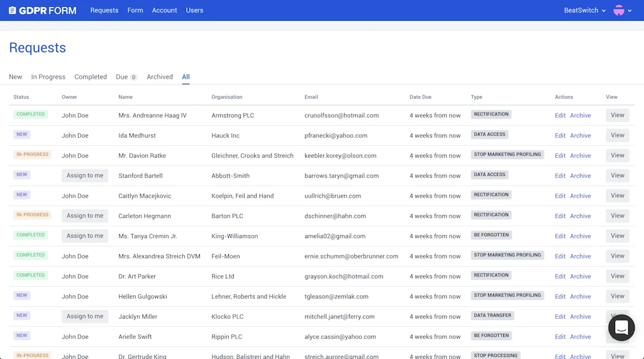This screenshot has width=644, height=359.
Task: Click the COMPLETED badge for Andreanne Haag
Action: (30, 114)
